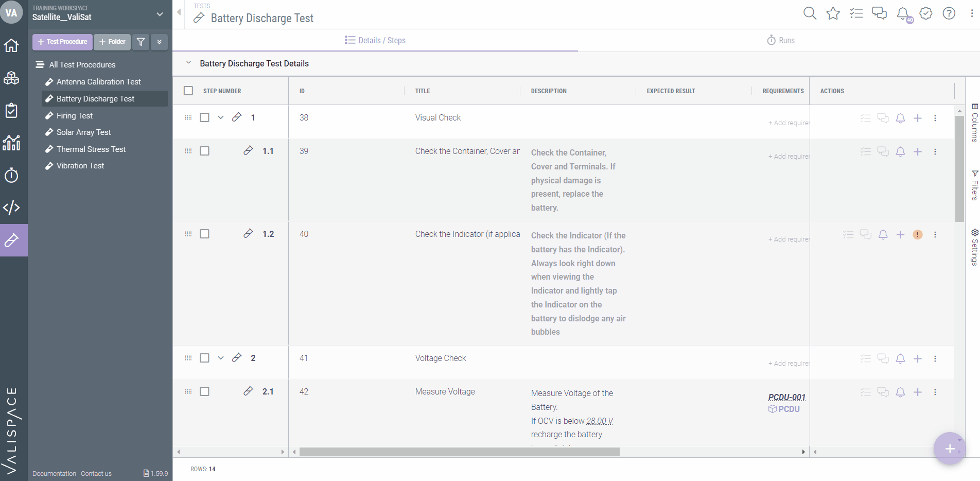Open the PCDU-001 requirement link
This screenshot has height=481, width=980.
(x=786, y=397)
